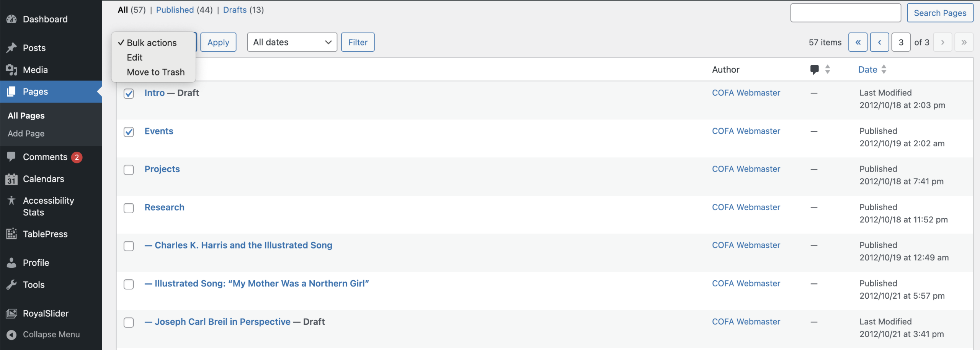Click the Tools wrench icon

(11, 285)
